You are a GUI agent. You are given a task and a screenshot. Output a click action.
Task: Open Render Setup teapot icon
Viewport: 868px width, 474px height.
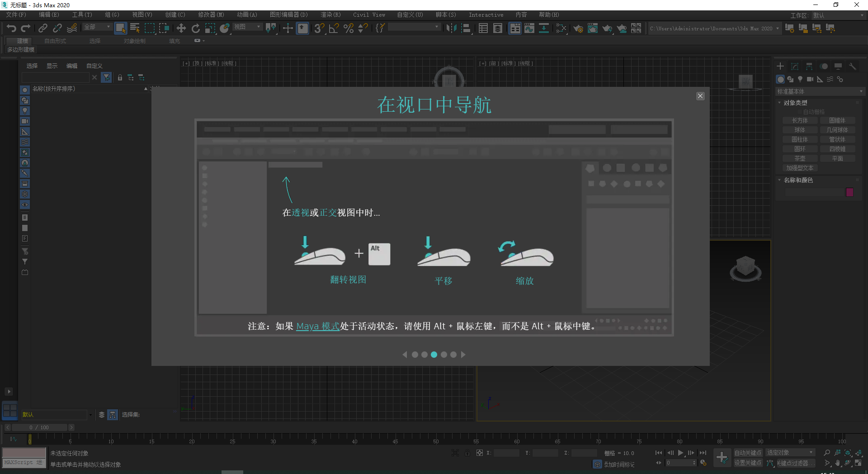(x=578, y=28)
